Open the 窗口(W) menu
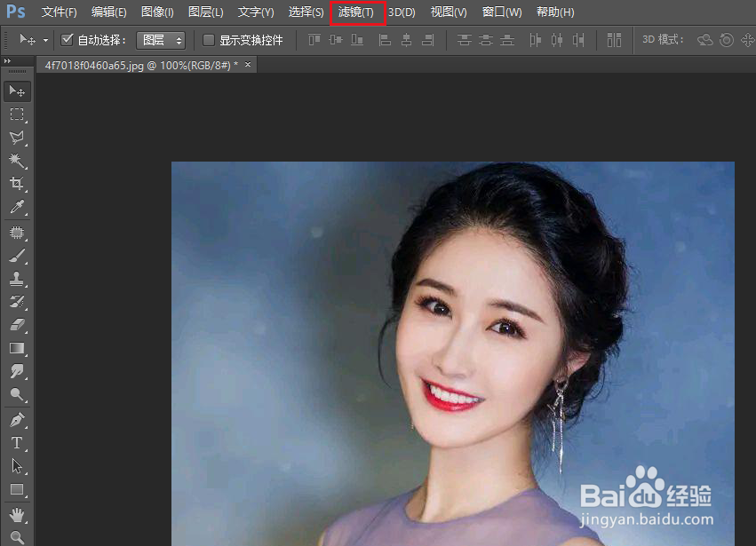Image resolution: width=756 pixels, height=546 pixels. (x=502, y=12)
